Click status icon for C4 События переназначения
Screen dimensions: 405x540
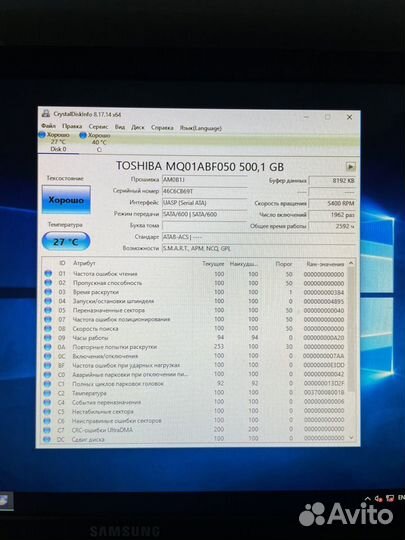(47, 402)
